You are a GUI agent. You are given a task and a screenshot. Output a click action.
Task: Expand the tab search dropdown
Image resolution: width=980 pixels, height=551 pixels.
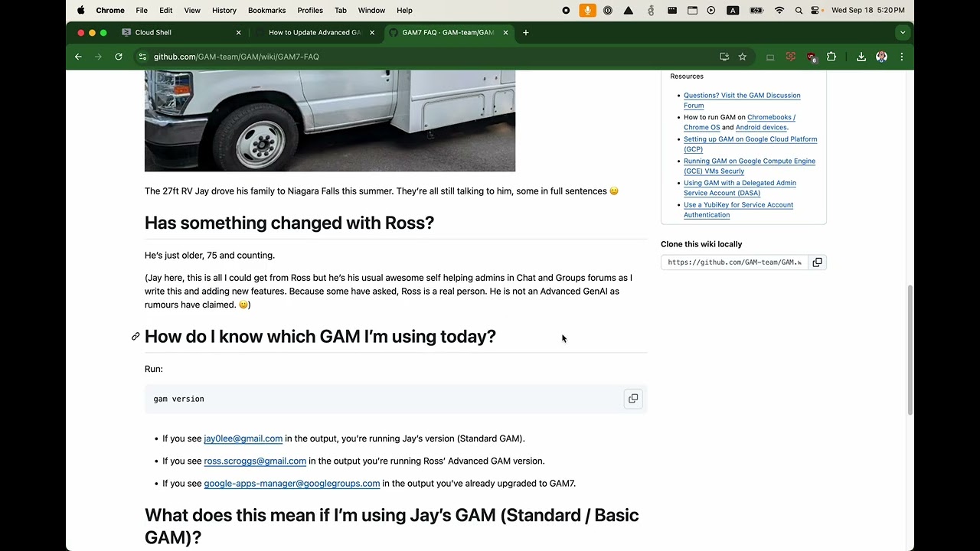click(x=903, y=33)
